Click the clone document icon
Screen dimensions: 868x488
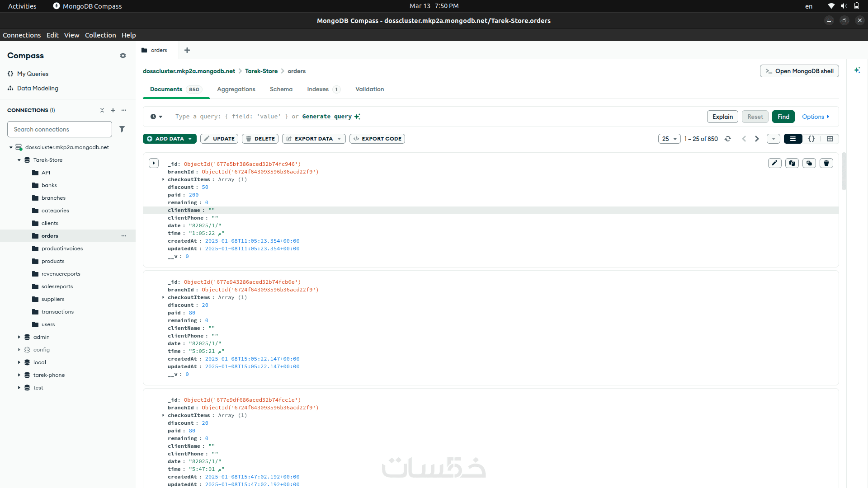click(x=809, y=163)
